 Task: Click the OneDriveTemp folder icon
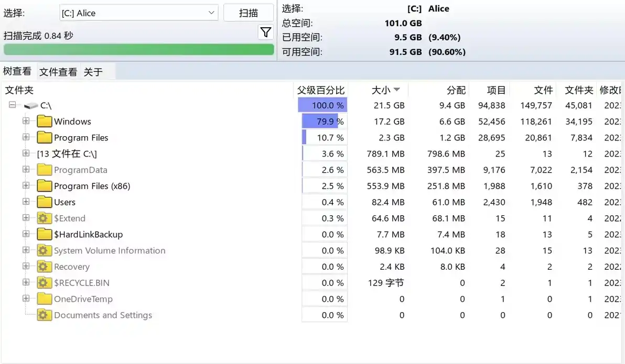(45, 299)
